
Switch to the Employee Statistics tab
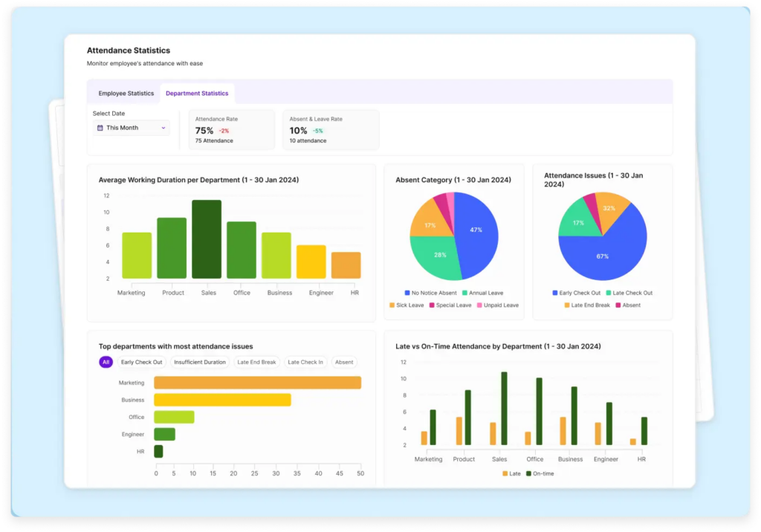[126, 94]
